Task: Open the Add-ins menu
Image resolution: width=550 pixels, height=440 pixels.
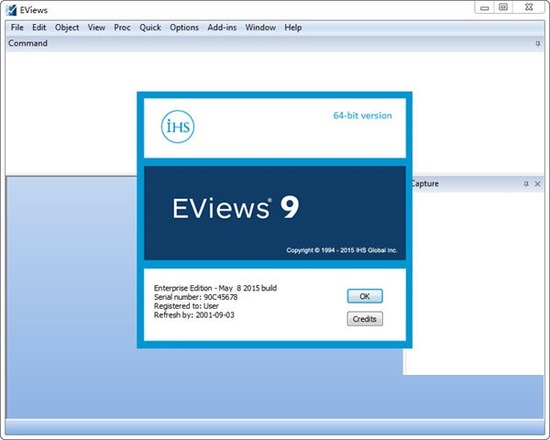Action: [x=222, y=27]
